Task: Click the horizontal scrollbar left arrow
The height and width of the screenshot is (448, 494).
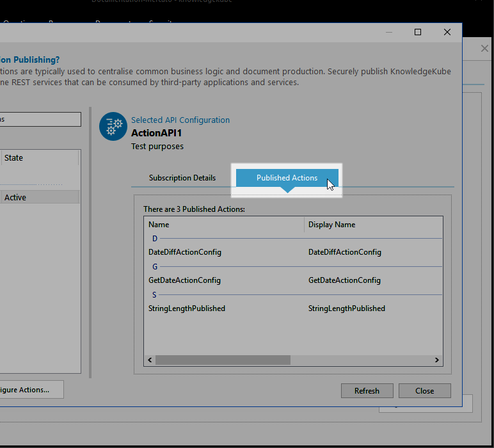Action: pos(150,360)
